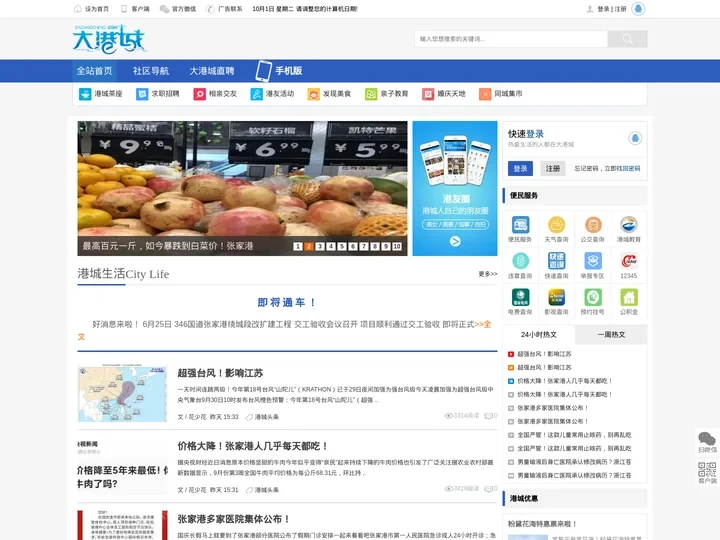Select the 全站首页 nav tab
Viewport: 720px width, 540px height.
point(94,71)
